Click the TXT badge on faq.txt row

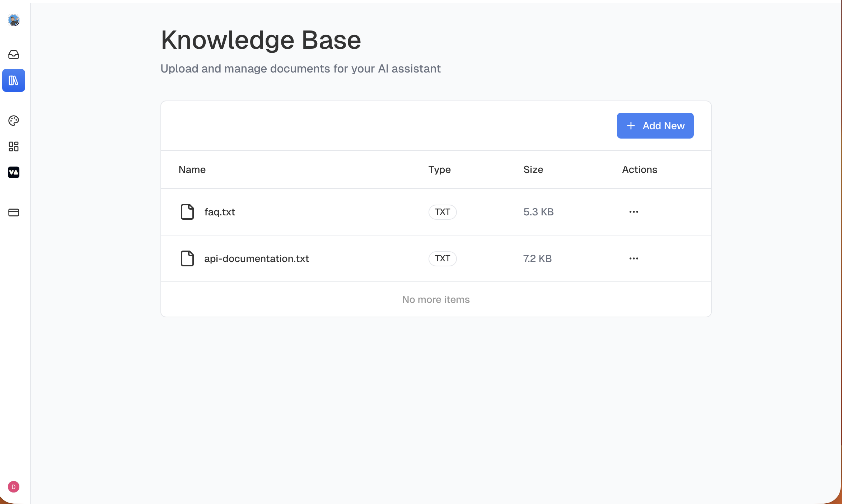[442, 212]
